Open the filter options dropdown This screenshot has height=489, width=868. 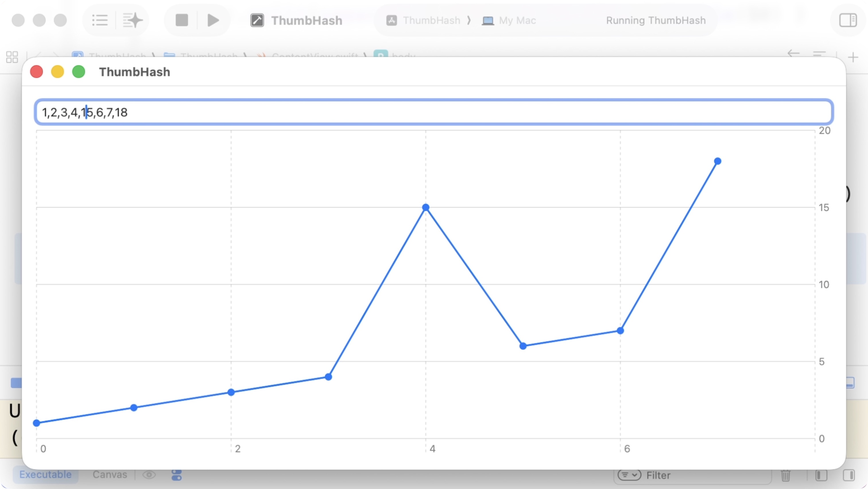tap(629, 475)
